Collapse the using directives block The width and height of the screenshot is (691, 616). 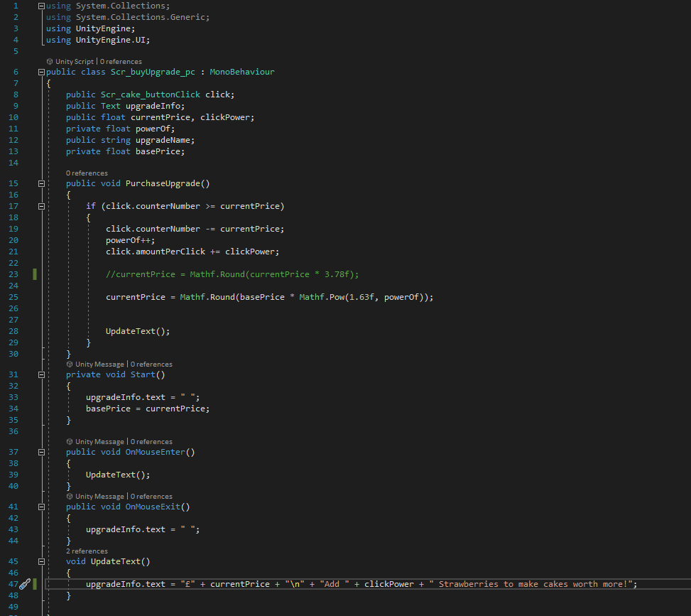41,6
